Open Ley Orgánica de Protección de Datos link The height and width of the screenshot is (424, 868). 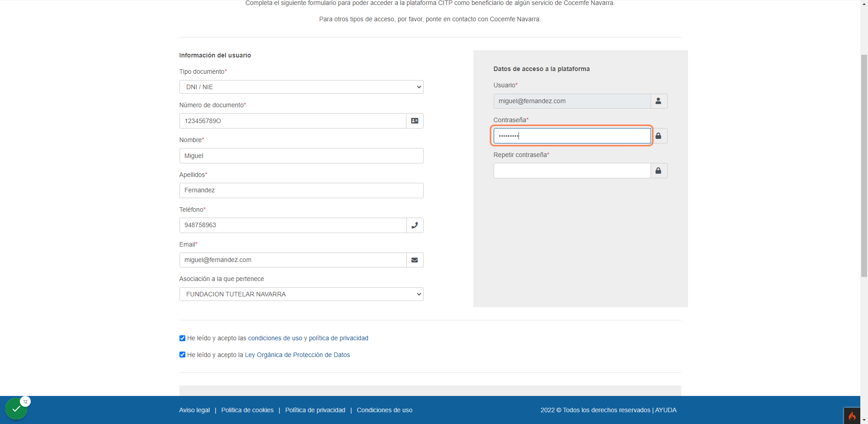[x=297, y=355]
